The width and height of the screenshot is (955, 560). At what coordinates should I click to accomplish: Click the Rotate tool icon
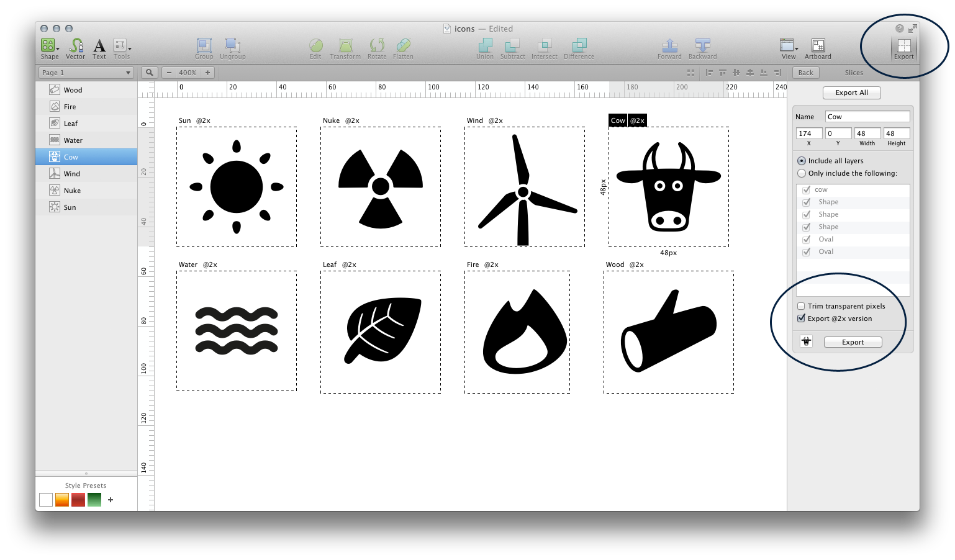pos(377,46)
